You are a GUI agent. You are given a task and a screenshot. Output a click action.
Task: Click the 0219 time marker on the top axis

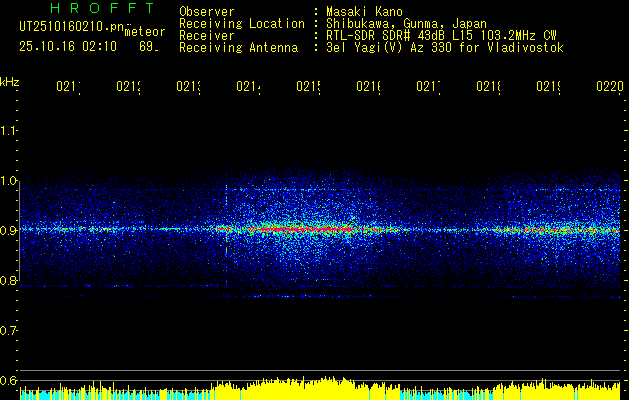pyautogui.click(x=549, y=86)
